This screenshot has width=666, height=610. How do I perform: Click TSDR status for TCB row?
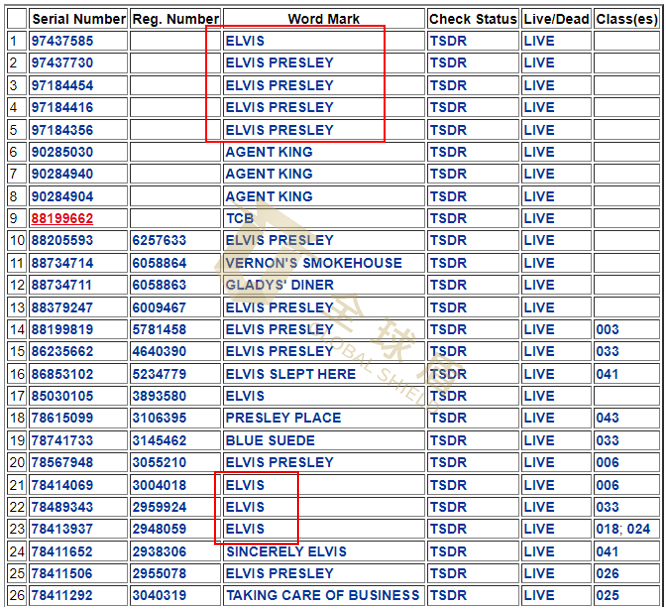click(x=448, y=218)
